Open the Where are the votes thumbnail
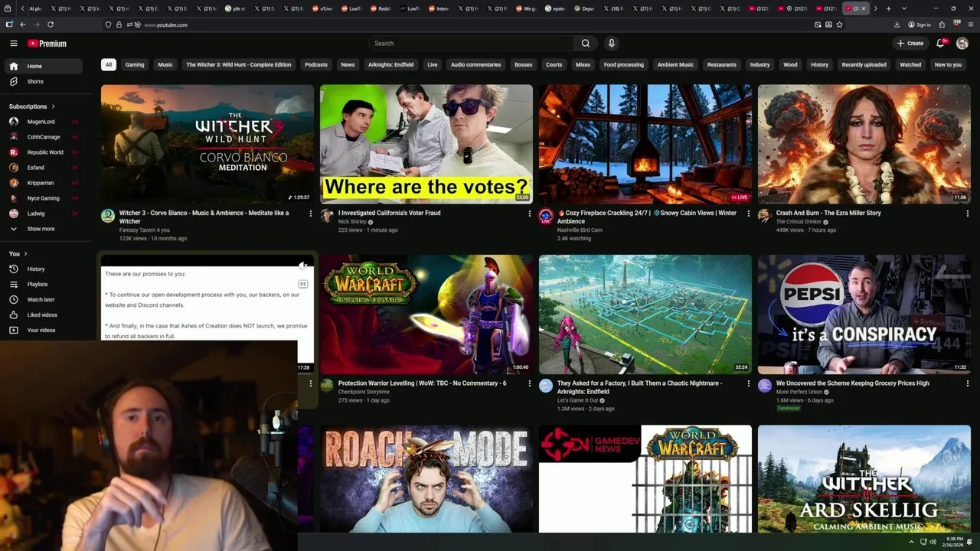 point(426,144)
